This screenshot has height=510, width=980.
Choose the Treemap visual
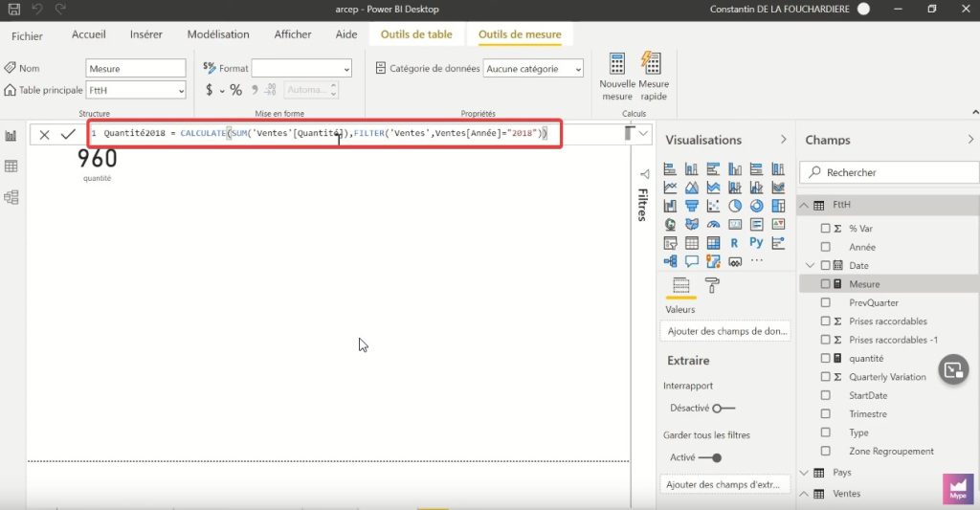coord(778,206)
